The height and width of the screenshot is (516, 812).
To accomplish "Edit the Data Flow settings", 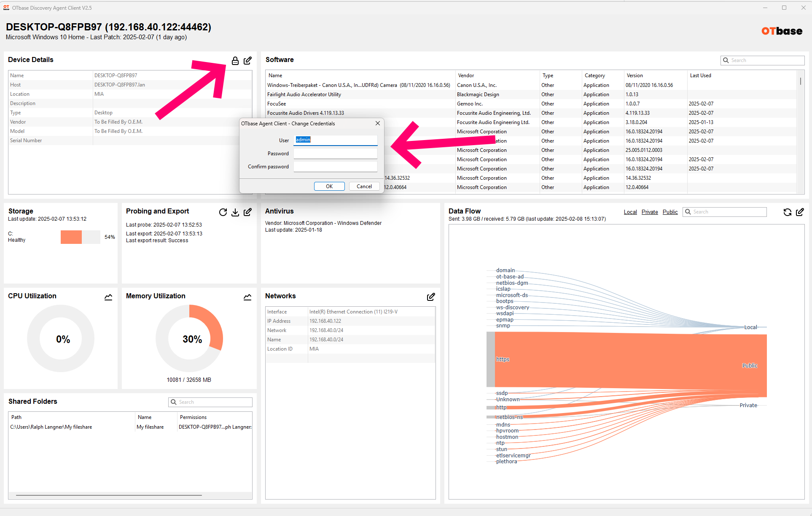I will coord(800,212).
